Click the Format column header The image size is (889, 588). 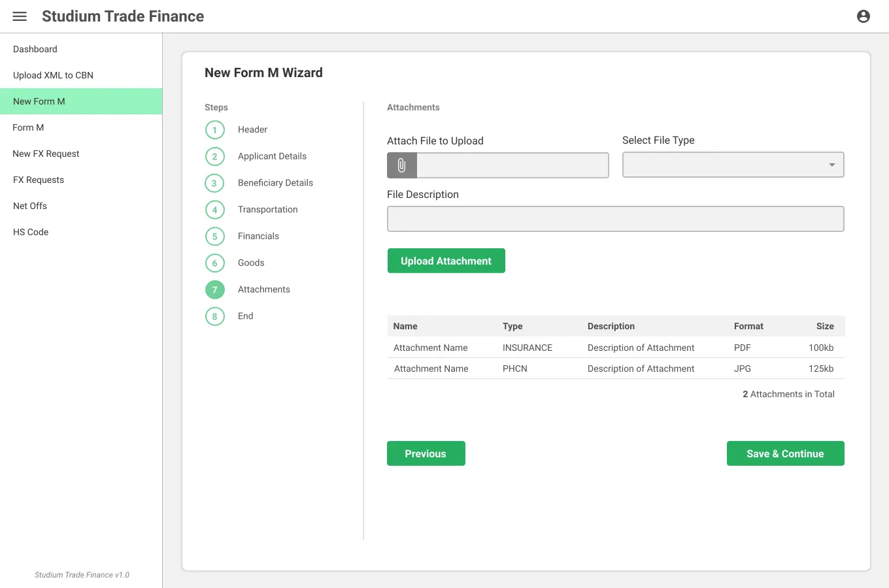tap(748, 326)
